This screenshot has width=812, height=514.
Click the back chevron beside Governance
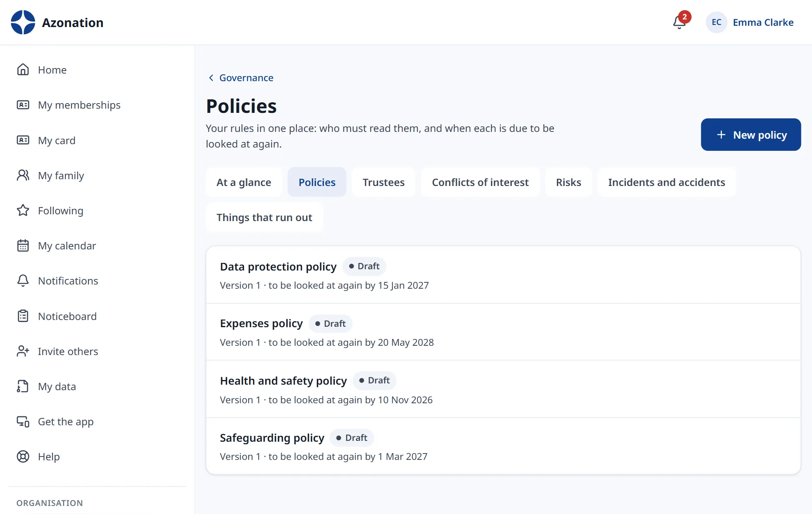[211, 78]
